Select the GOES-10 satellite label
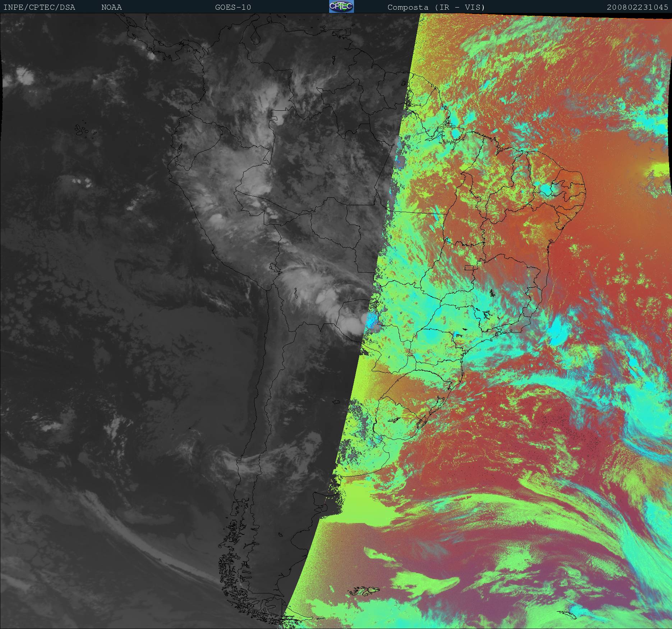 tap(233, 7)
